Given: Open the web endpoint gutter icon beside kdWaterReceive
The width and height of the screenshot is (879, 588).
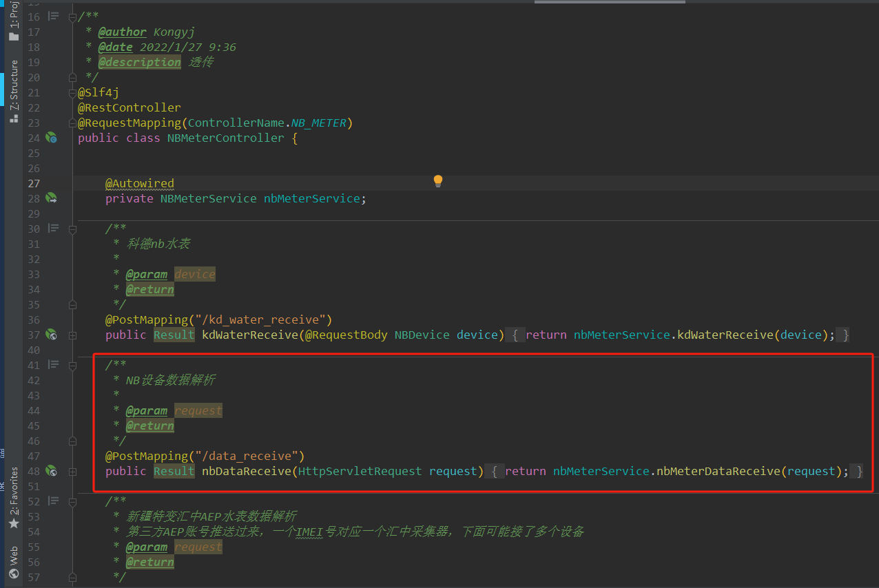Looking at the screenshot, I should point(51,335).
